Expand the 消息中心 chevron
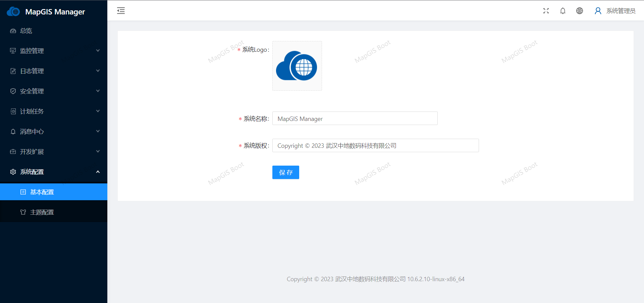This screenshot has width=644, height=303. (98, 131)
